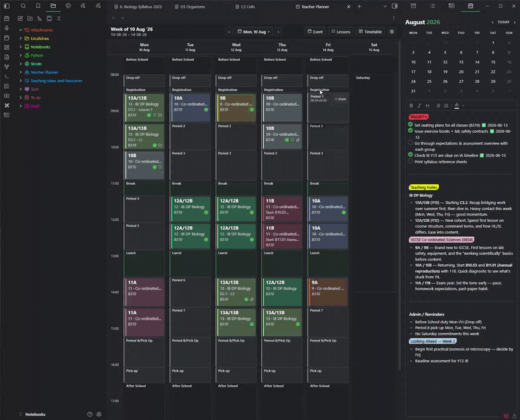Expand the Python folder
Viewport: 520px width, 420px height.
(20, 55)
